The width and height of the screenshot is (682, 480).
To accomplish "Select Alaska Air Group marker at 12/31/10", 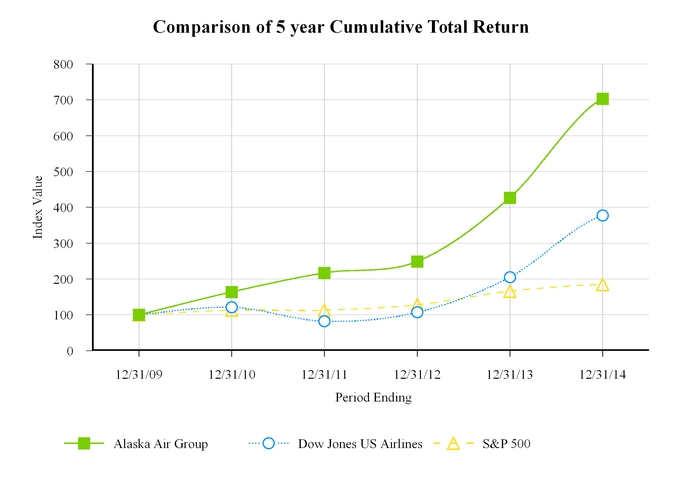I will click(232, 293).
